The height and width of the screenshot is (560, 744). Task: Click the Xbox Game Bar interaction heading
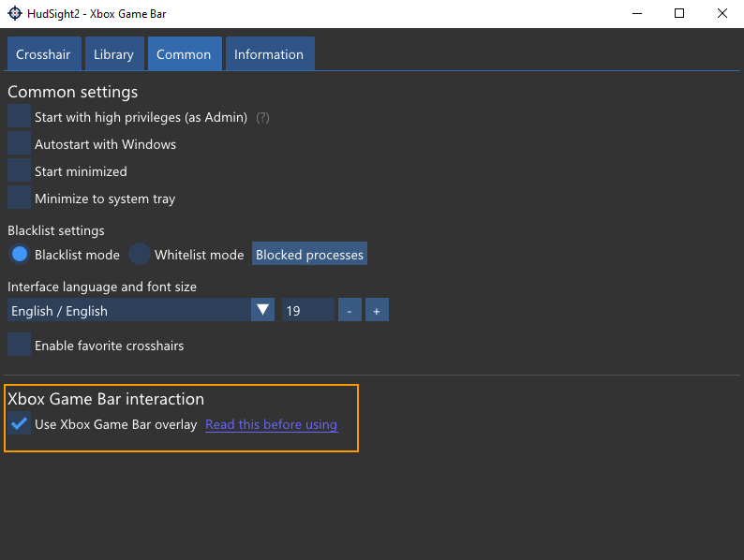[x=106, y=399]
